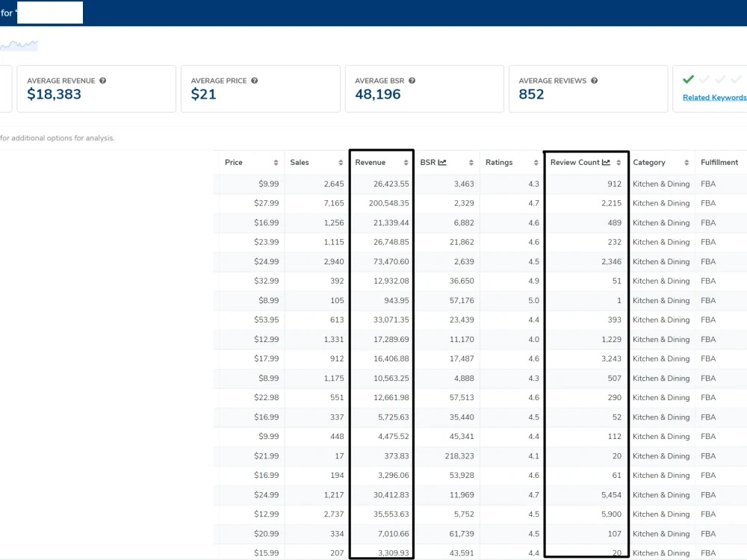
Task: Click the small trend sparkline chart
Action: (x=19, y=46)
